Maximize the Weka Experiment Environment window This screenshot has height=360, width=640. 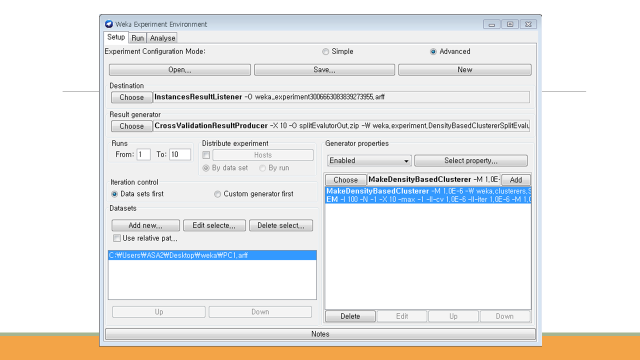pos(510,24)
